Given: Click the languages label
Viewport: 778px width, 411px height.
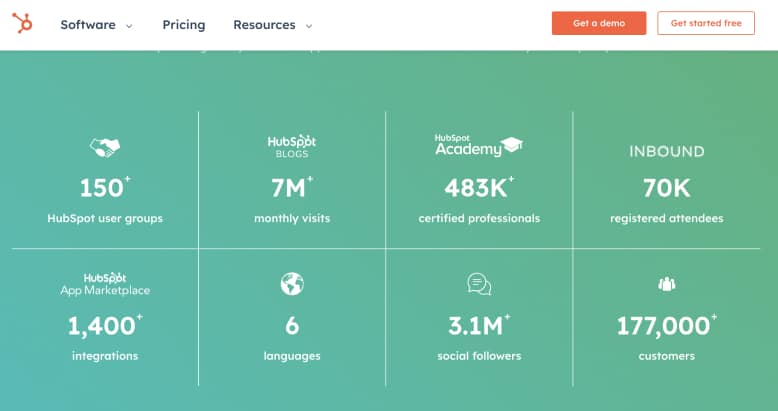Looking at the screenshot, I should (x=292, y=356).
